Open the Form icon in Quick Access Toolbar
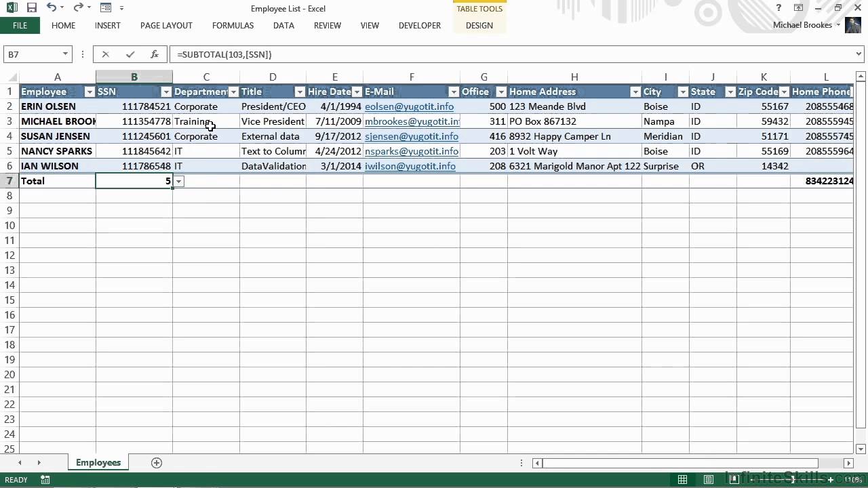The image size is (868, 488). [105, 8]
